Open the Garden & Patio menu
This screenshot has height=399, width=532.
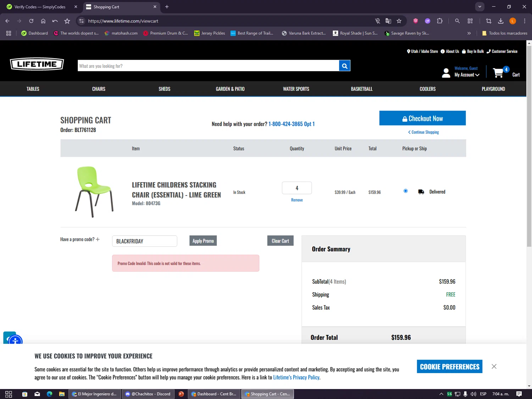click(x=230, y=89)
